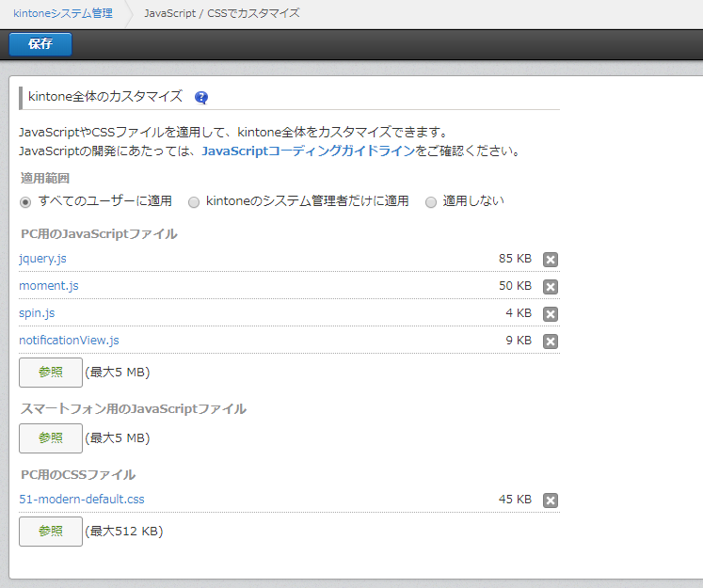703x588 pixels.
Task: Click 参照 under PC用のJavaScriptファイル
Action: click(x=51, y=373)
